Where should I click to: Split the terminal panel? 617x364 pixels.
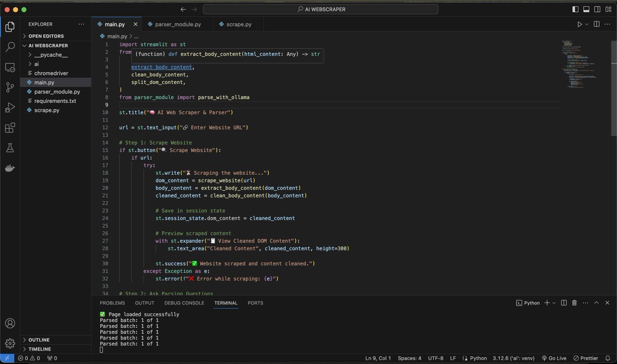point(564,303)
